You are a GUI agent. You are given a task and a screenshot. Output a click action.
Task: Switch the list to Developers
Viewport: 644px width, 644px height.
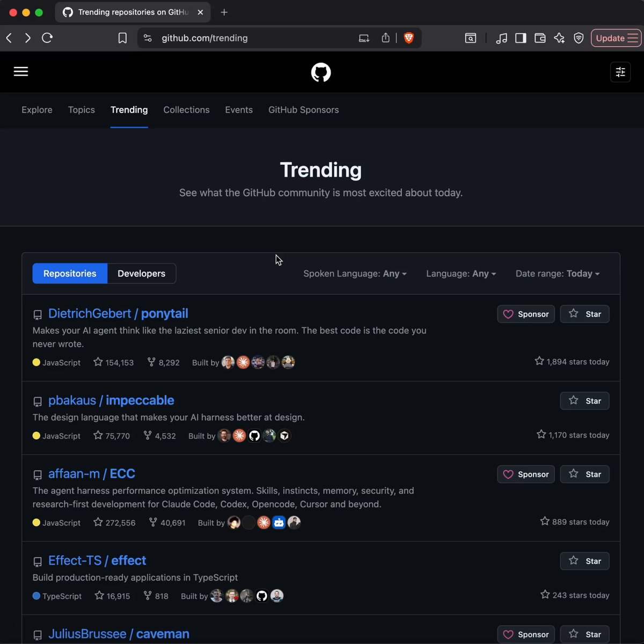(141, 274)
